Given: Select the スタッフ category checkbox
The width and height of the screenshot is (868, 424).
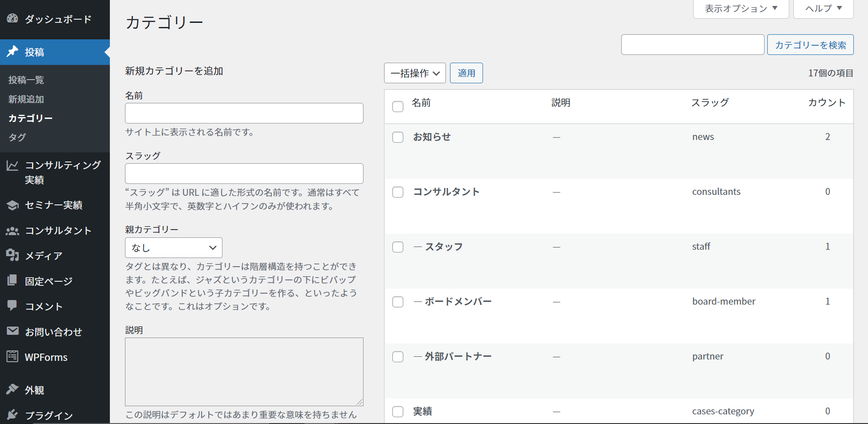Looking at the screenshot, I should (398, 247).
